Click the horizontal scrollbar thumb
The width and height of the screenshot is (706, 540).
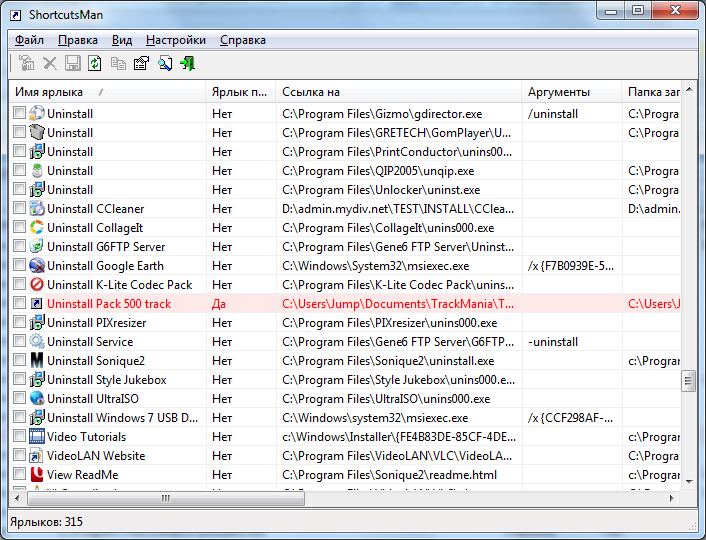click(166, 498)
